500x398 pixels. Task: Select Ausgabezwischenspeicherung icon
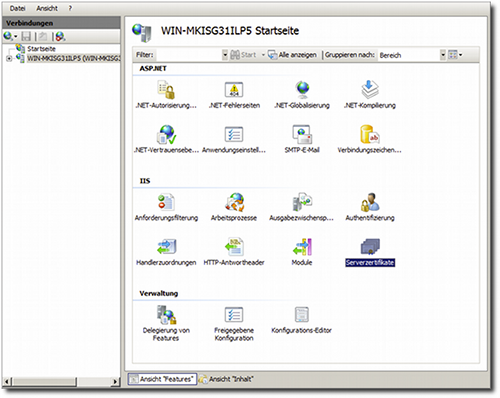302,202
